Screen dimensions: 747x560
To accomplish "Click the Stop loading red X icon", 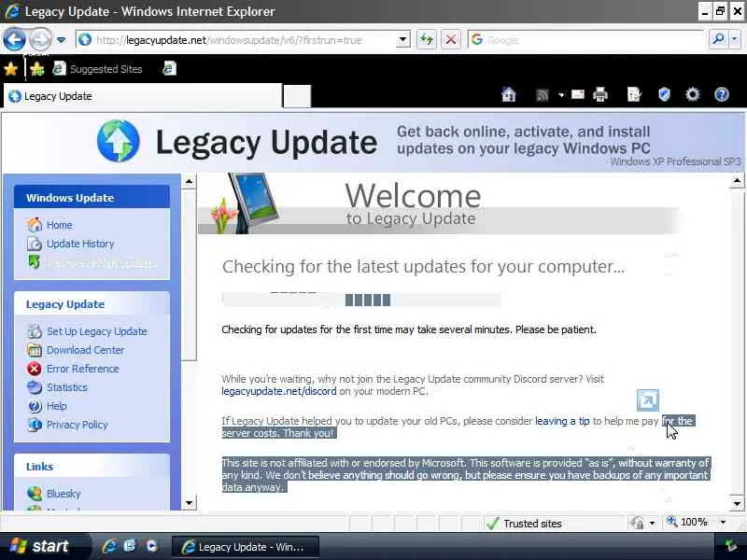I will pyautogui.click(x=451, y=39).
